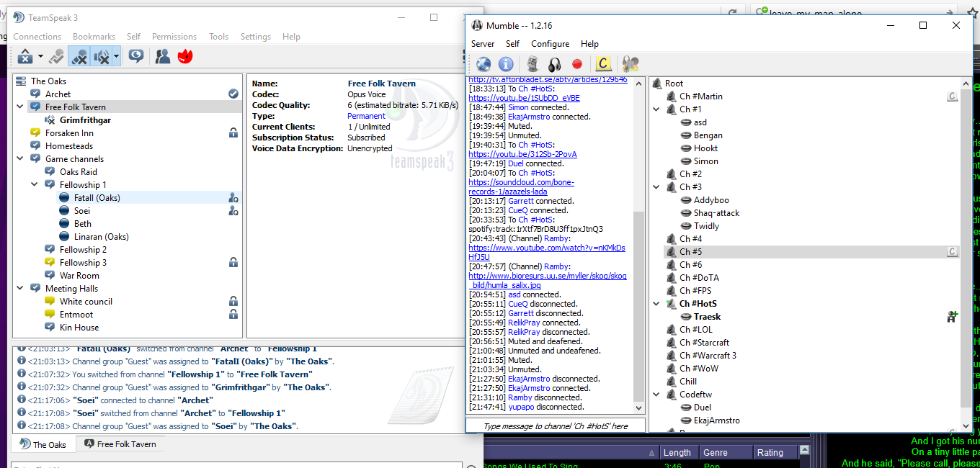The image size is (980, 468).
Task: Open away status dropdown arrow in TeamSpeak
Action: (x=40, y=56)
